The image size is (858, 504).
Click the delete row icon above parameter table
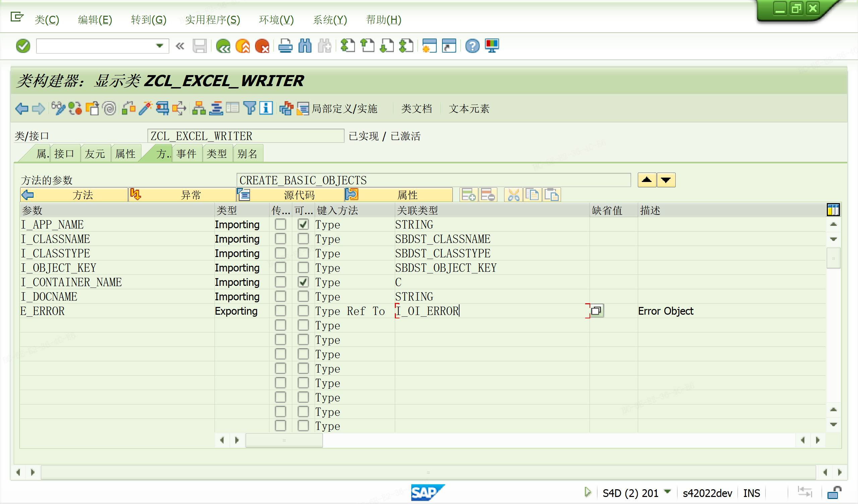pyautogui.click(x=488, y=195)
